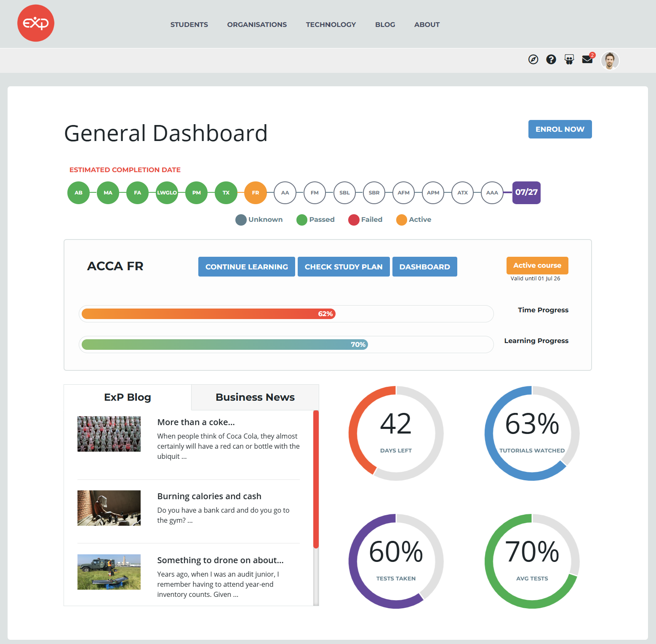The width and height of the screenshot is (656, 644).
Task: Open the user profile avatar
Action: [610, 60]
